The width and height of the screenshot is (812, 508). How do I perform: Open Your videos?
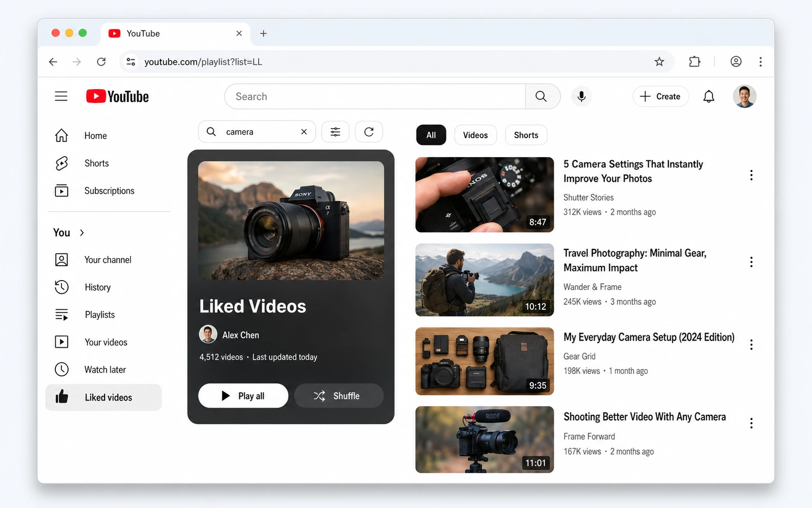(104, 342)
